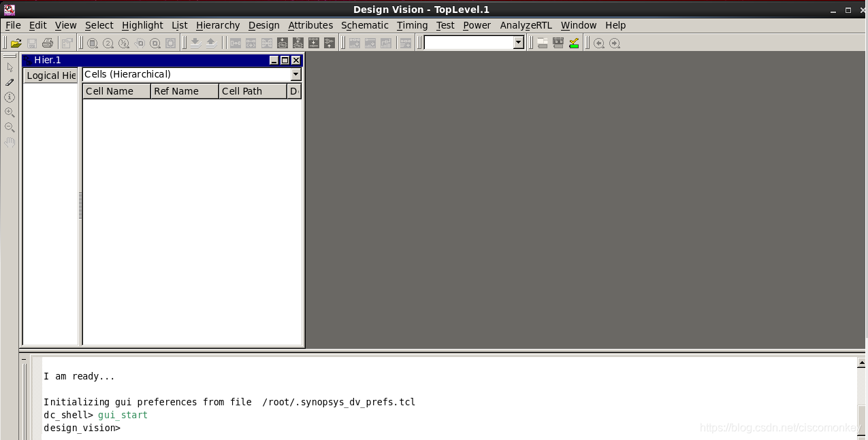Click the collapse handle left of console
The image size is (868, 440).
(x=25, y=359)
